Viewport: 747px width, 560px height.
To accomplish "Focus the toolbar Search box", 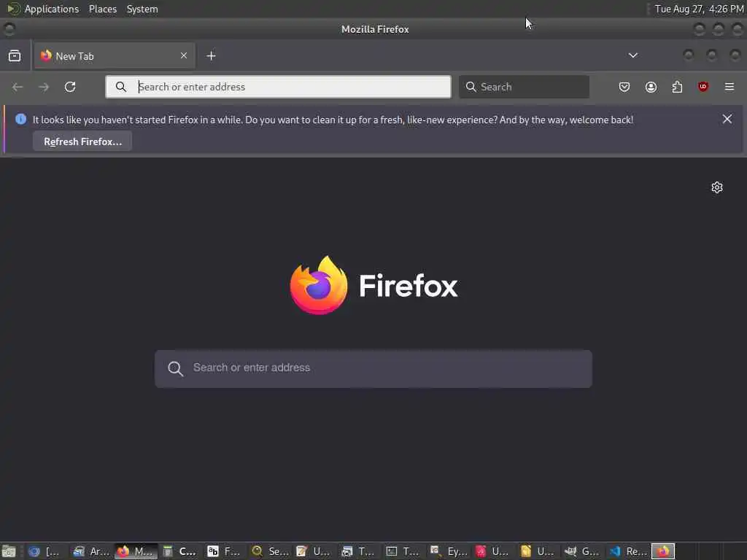I will coord(524,87).
